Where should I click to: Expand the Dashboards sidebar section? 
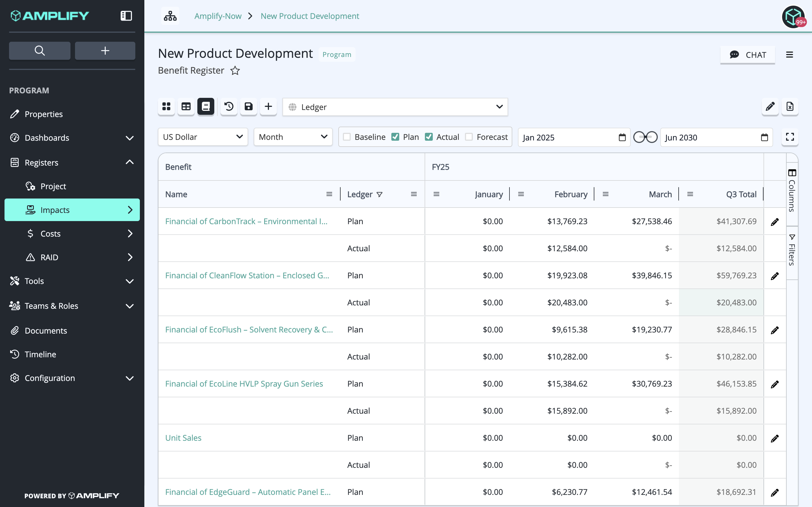(x=72, y=138)
